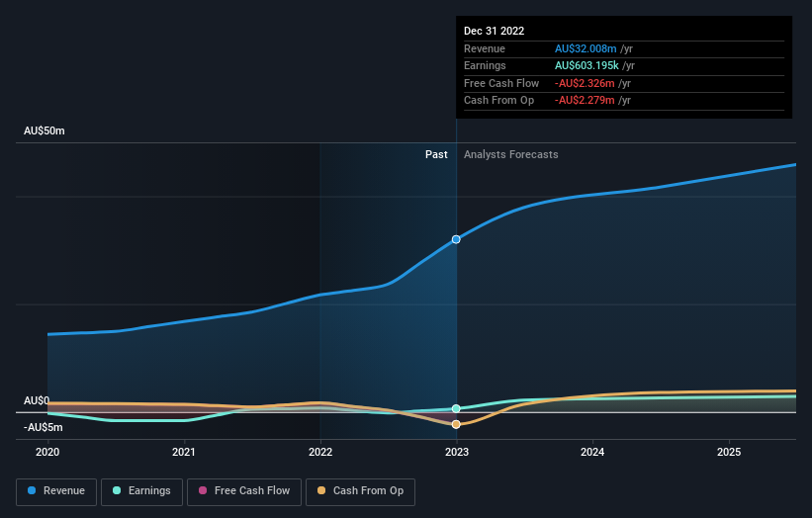Click the AU$32.008m revenue value
Image resolution: width=812 pixels, height=518 pixels.
coord(586,48)
